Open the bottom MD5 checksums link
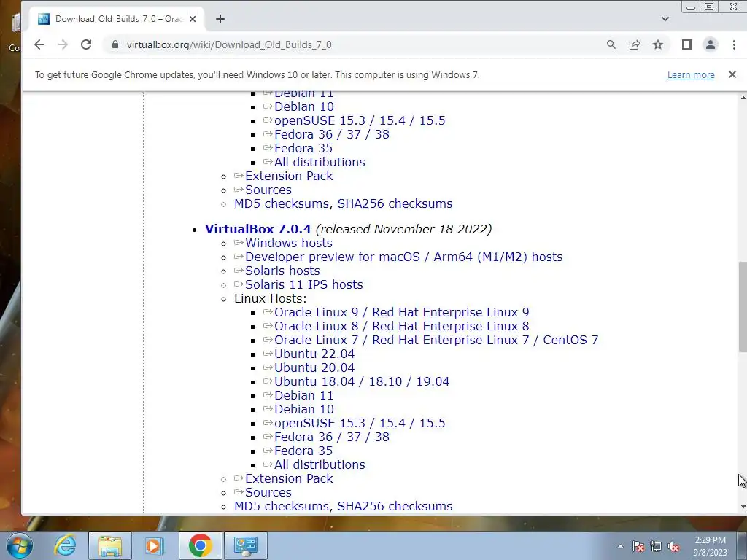This screenshot has width=747, height=560. [x=281, y=506]
